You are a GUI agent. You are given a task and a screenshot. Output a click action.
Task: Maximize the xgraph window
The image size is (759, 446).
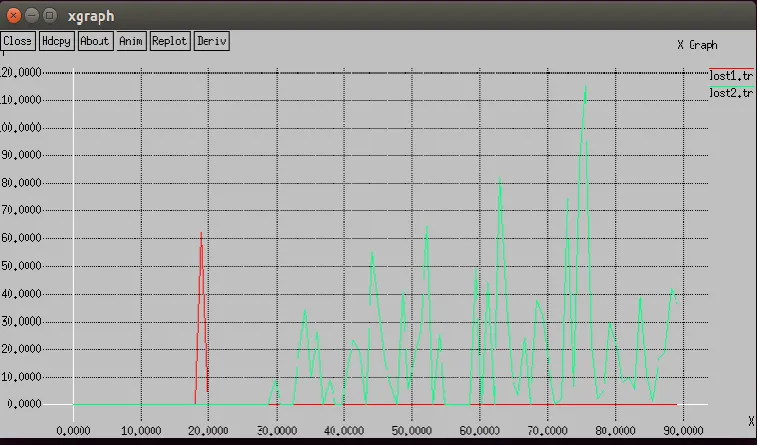coord(50,16)
